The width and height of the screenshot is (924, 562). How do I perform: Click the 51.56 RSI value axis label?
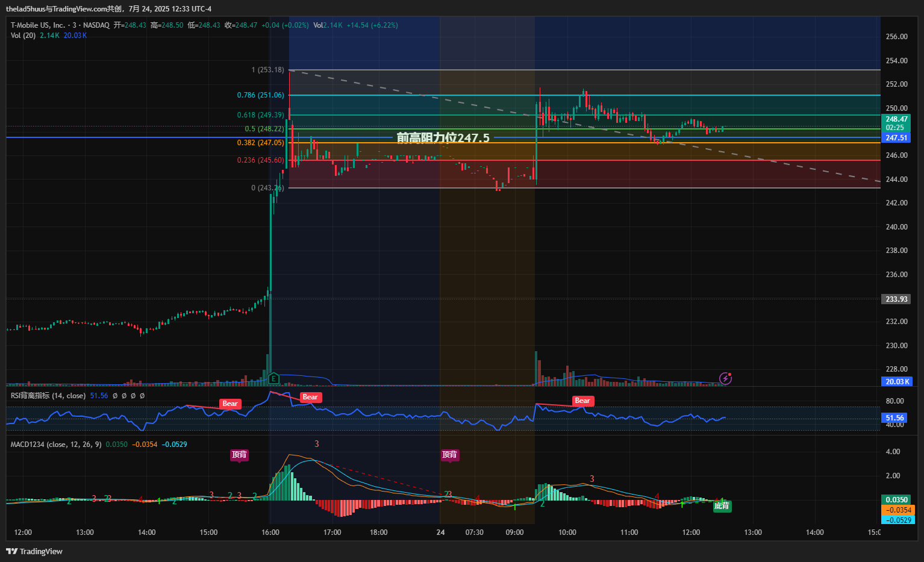point(894,418)
